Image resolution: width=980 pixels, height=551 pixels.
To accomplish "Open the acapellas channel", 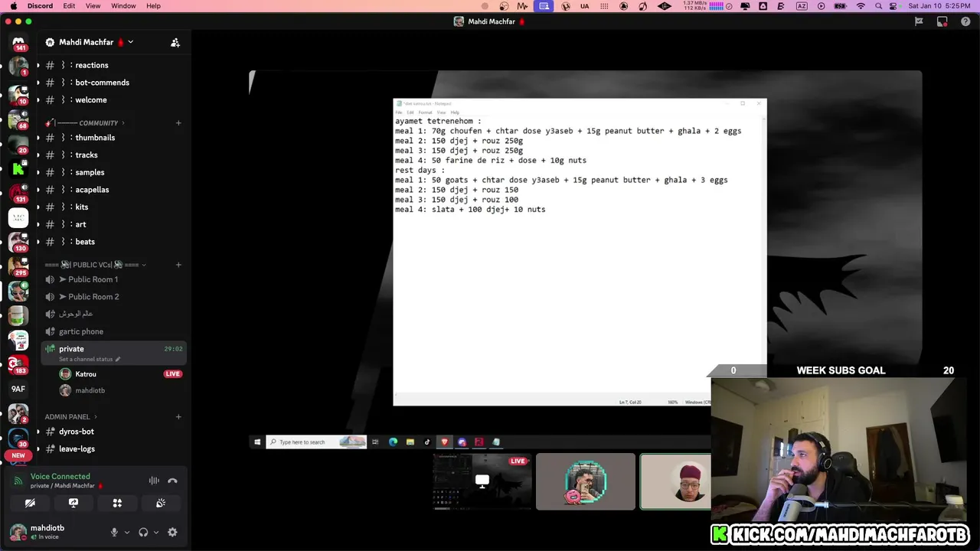I will 113,190.
